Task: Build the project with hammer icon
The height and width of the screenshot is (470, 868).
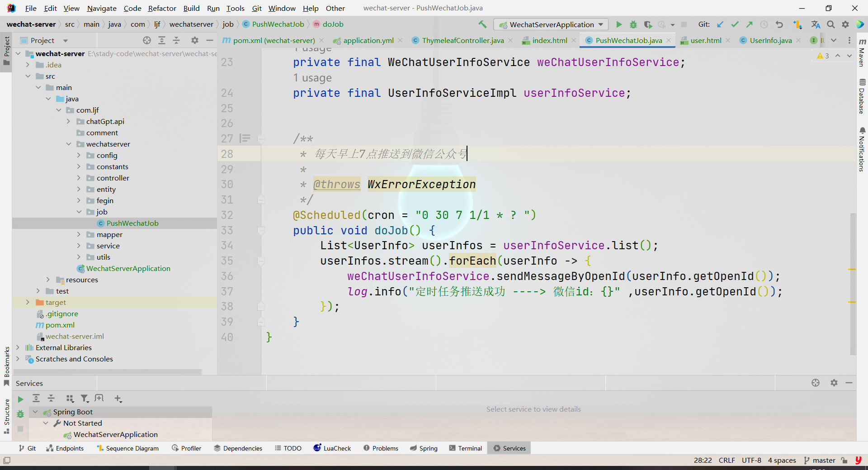Action: [x=483, y=24]
